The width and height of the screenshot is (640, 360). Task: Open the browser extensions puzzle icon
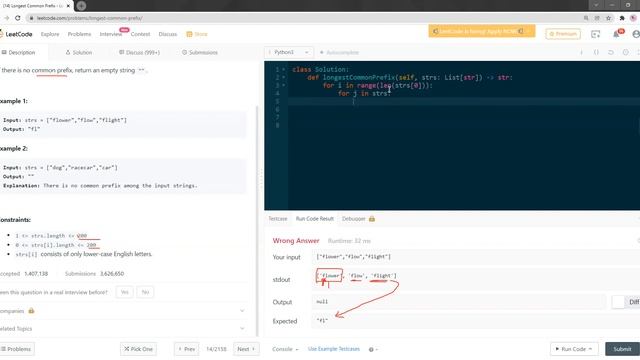pyautogui.click(x=622, y=18)
